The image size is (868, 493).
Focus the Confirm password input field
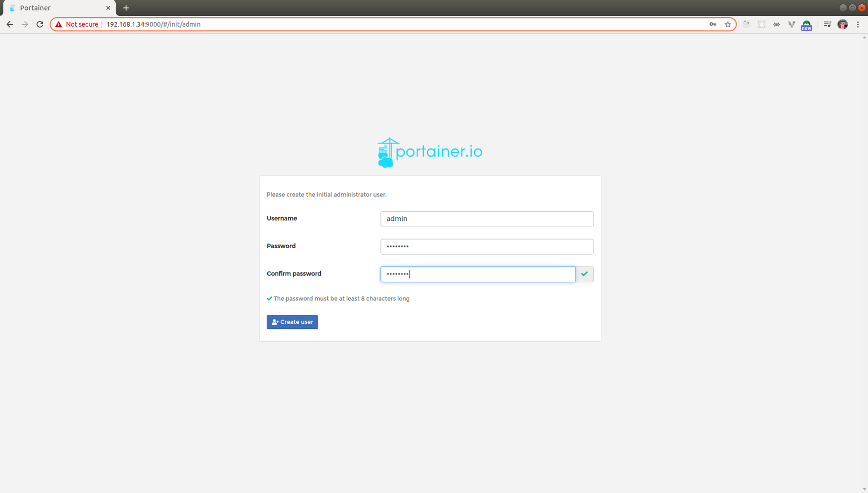click(x=478, y=274)
